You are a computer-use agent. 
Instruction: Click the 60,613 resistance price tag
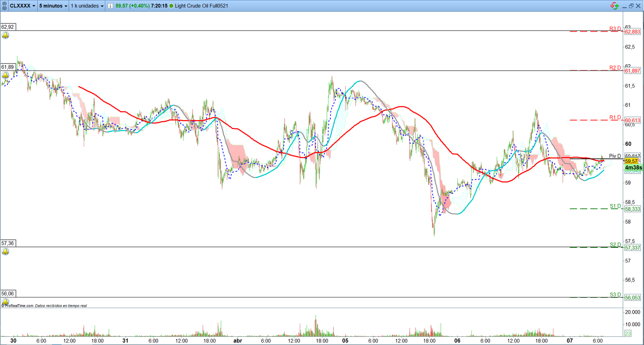(633, 120)
